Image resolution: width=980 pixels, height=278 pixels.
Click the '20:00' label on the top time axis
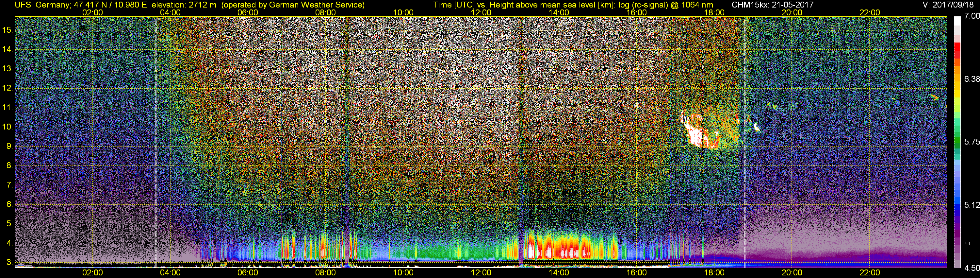pyautogui.click(x=792, y=12)
